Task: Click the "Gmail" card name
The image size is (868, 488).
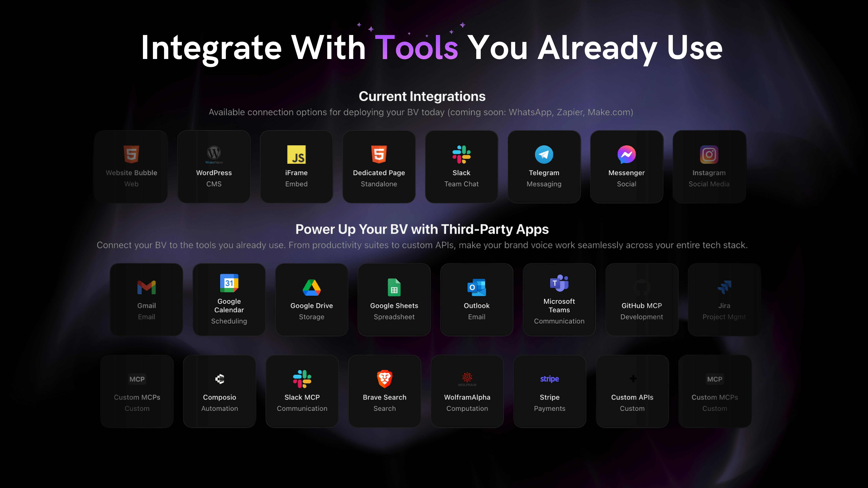Action: 147,306
